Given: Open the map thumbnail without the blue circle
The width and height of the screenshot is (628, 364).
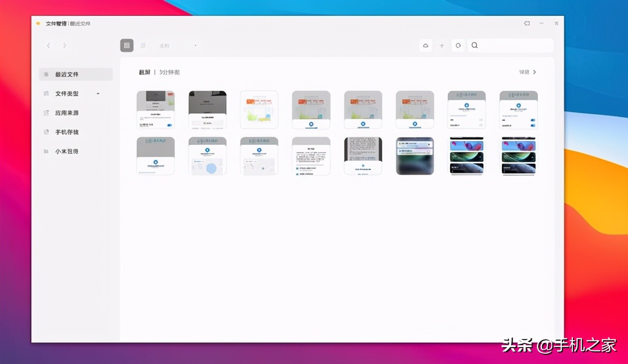Looking at the screenshot, I should point(259,156).
